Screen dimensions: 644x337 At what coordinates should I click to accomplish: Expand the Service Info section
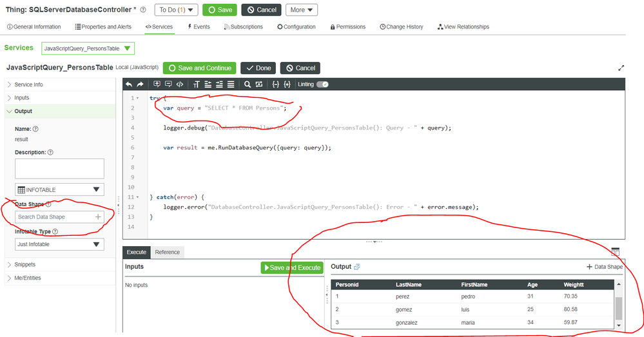(60, 84)
